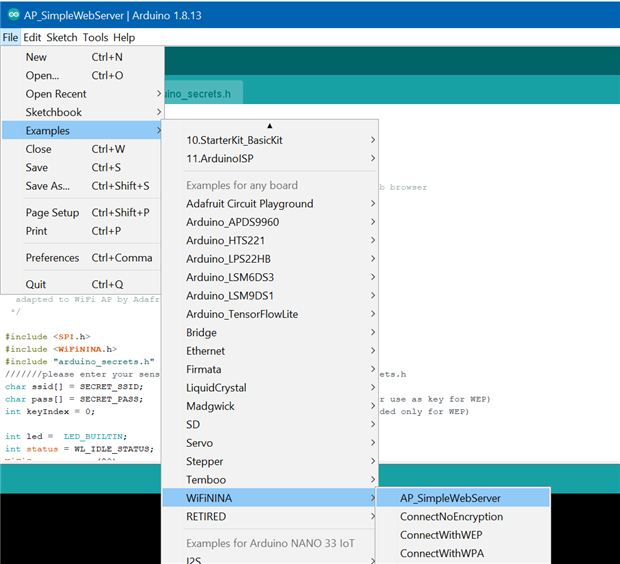Select the ConnectNoEncryption example
This screenshot has height=564, width=620.
click(451, 517)
